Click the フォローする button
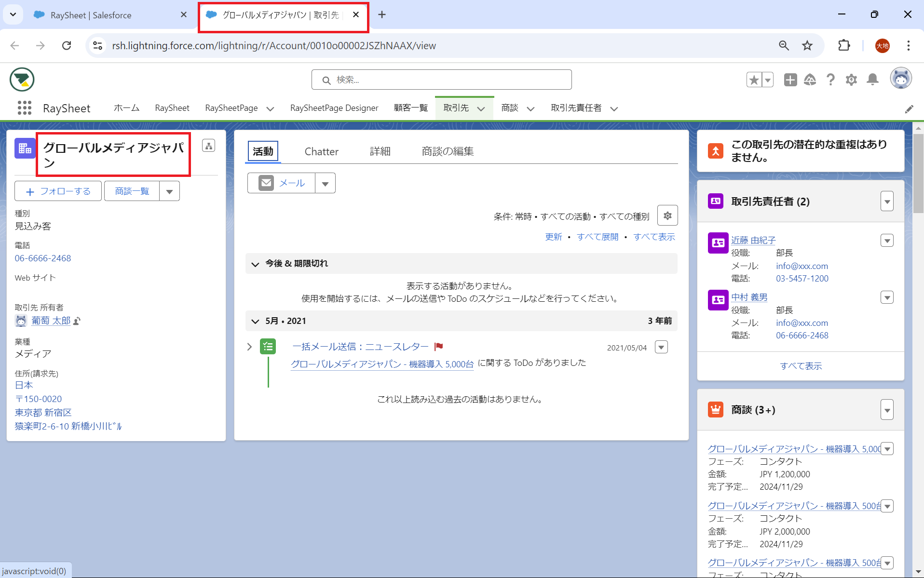Viewport: 924px width, 578px height. (x=58, y=191)
